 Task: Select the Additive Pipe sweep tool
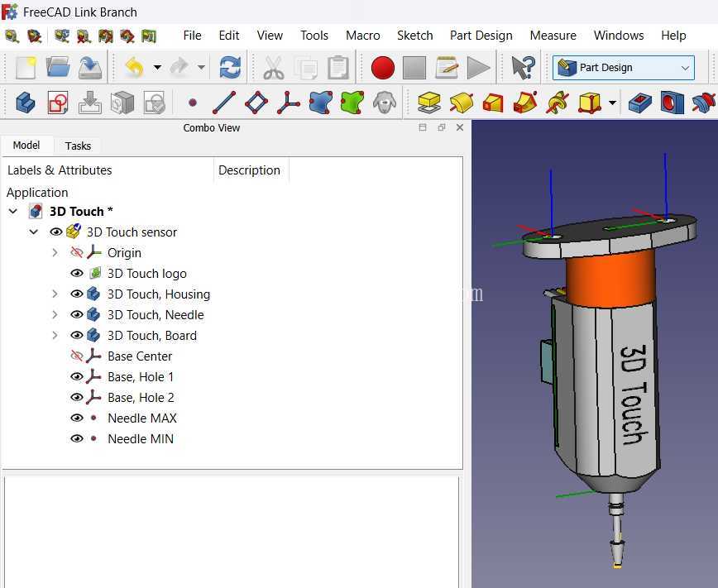[x=525, y=102]
